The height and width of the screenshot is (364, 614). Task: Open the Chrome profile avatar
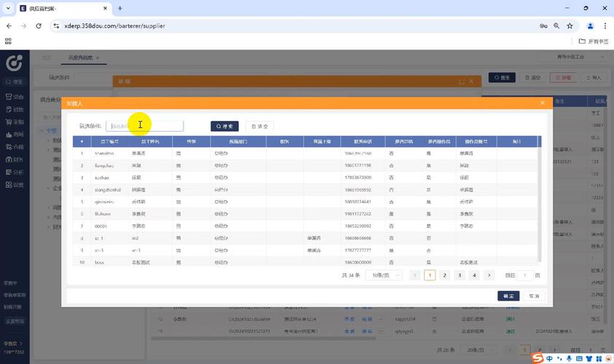pos(590,25)
